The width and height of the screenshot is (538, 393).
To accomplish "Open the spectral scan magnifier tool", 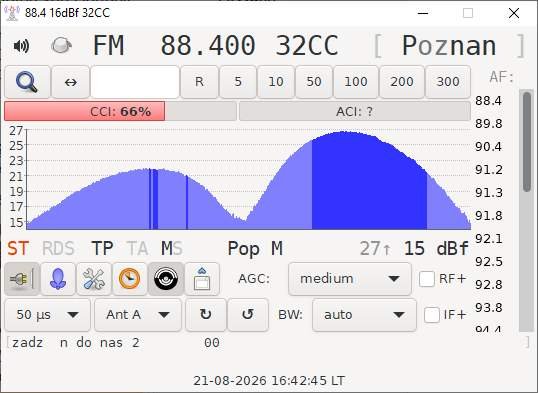I will (27, 82).
